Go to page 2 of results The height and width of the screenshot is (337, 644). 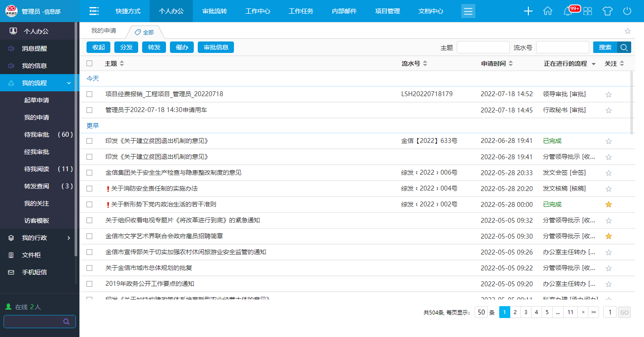pyautogui.click(x=515, y=312)
